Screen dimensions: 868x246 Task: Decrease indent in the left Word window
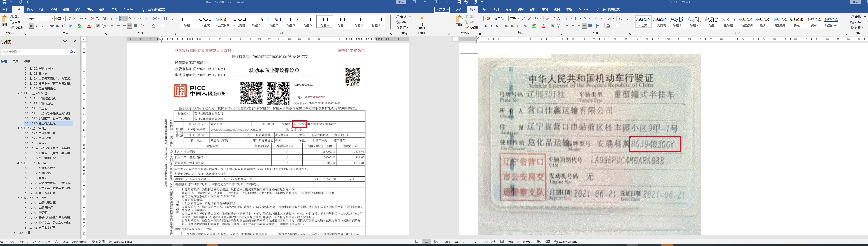point(142,18)
